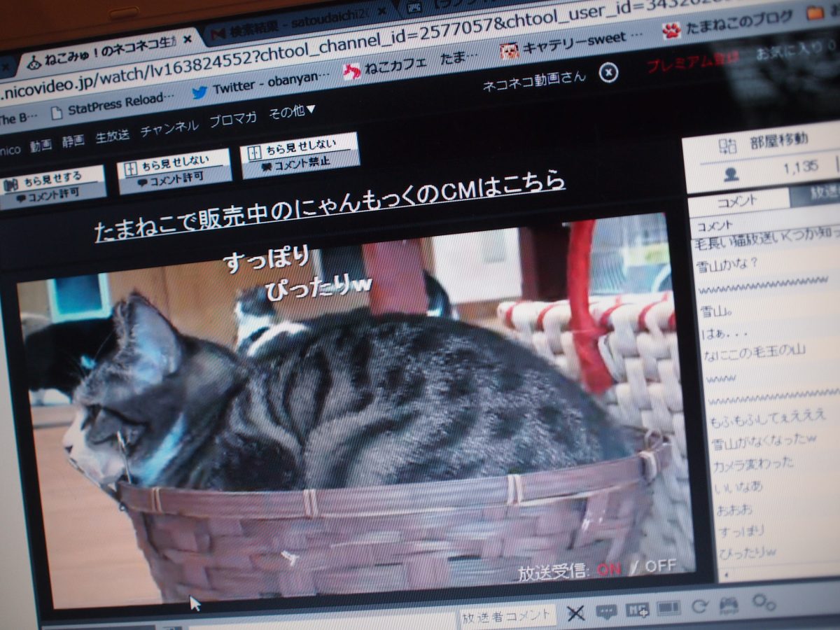Toggle the wide screen layout icon

coord(668,608)
